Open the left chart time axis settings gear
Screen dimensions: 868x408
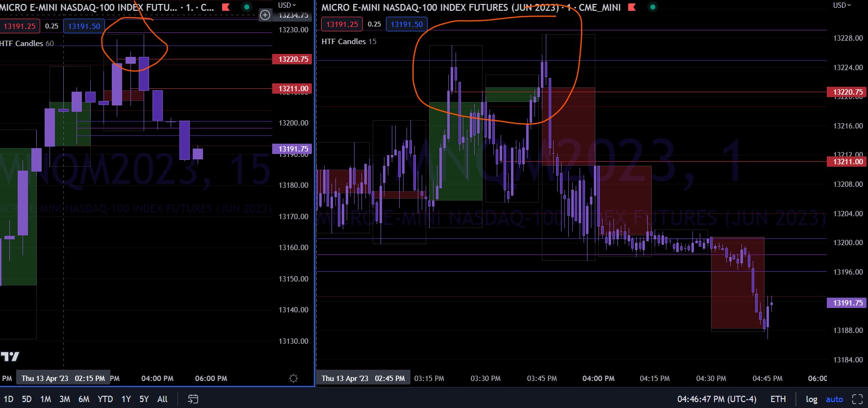pyautogui.click(x=293, y=378)
